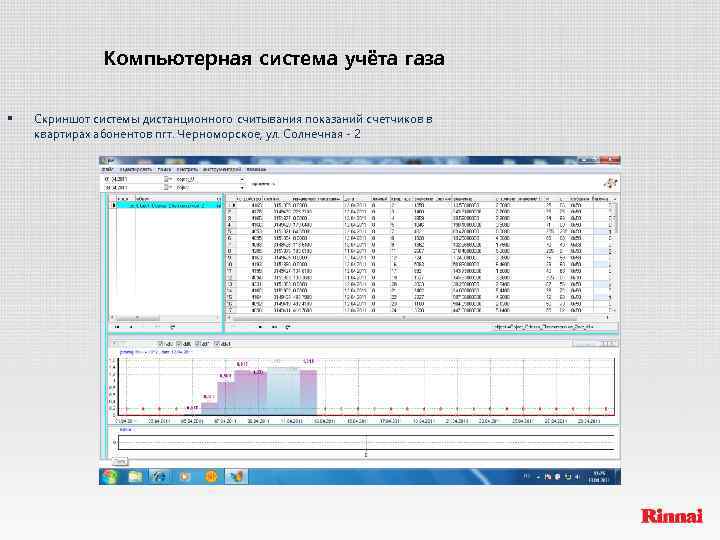Expand the lower combo box dropdown arrow

point(242,187)
